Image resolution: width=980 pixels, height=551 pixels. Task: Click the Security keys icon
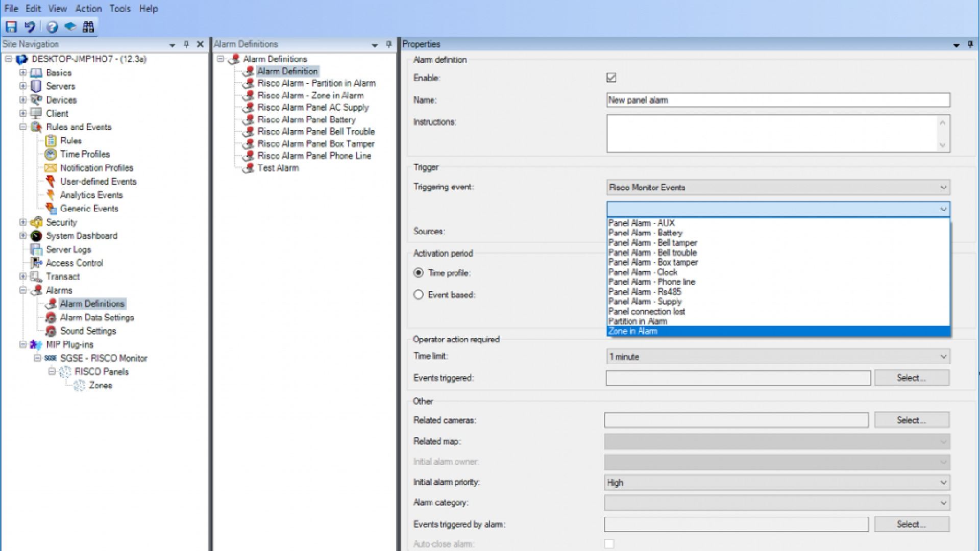(x=36, y=222)
